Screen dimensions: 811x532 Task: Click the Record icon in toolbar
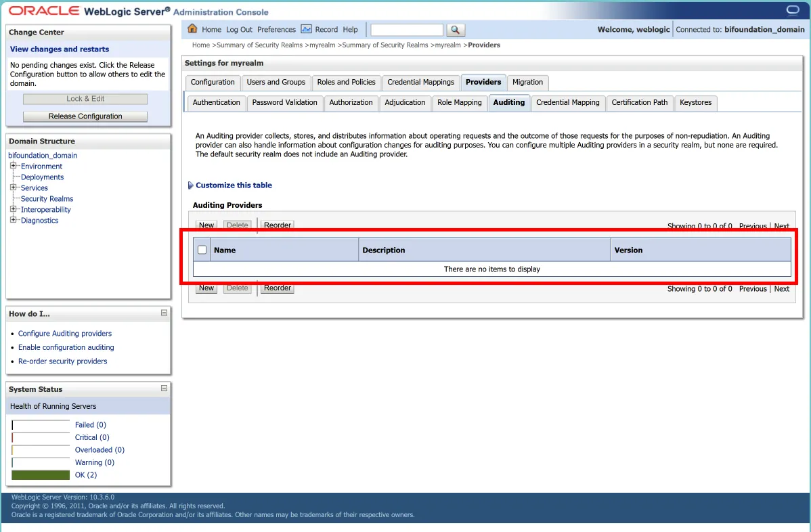point(306,29)
